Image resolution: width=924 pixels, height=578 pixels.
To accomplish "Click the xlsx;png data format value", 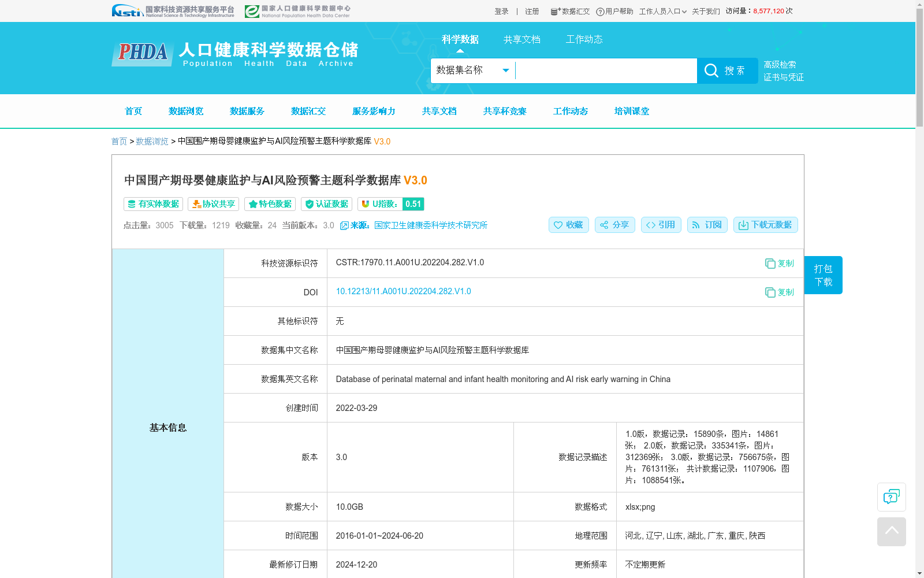I will (x=640, y=507).
